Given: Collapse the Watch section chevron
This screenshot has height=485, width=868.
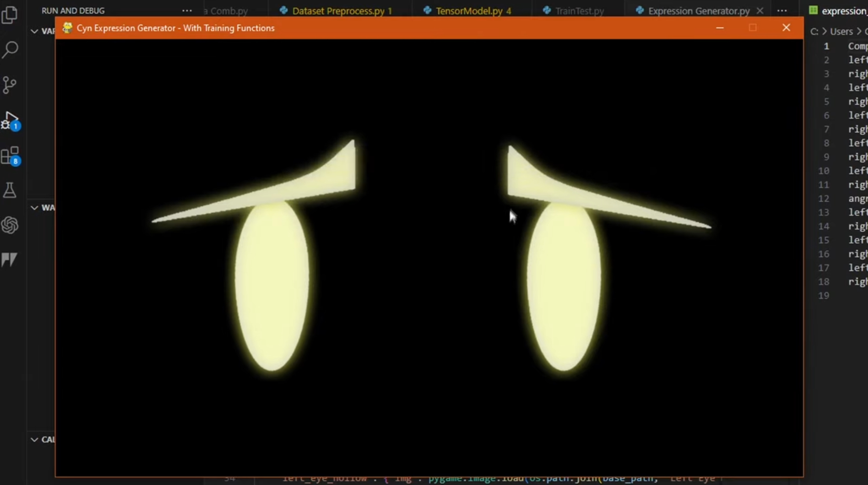Looking at the screenshot, I should click(34, 208).
